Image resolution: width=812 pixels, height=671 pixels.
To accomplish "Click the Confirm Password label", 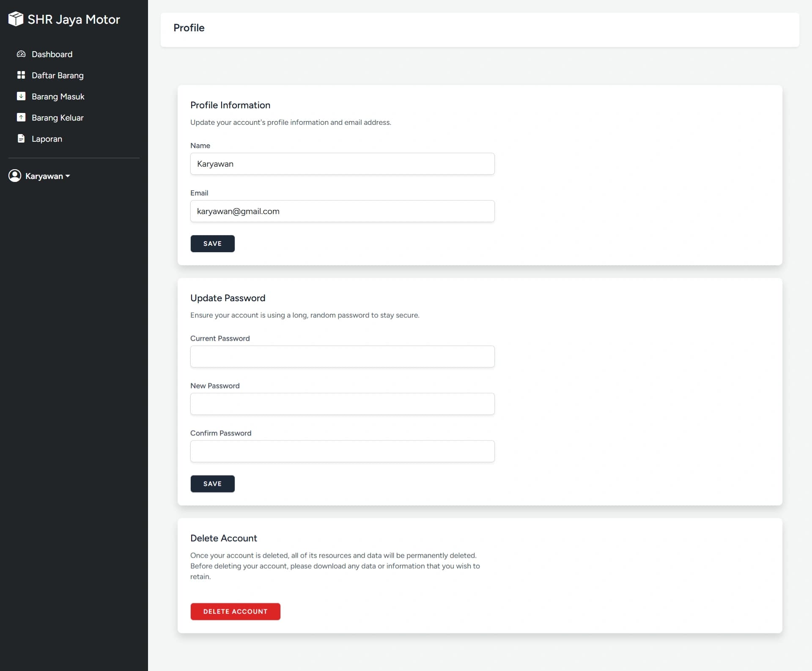I will point(221,433).
